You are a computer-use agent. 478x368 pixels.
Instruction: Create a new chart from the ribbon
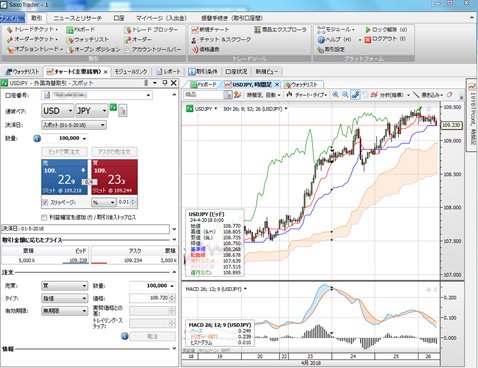point(210,30)
